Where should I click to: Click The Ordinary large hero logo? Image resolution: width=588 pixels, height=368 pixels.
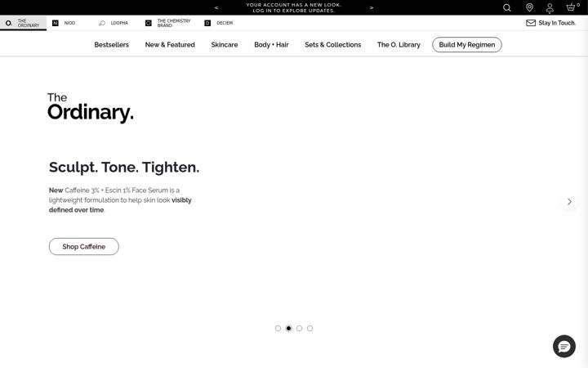tap(91, 107)
